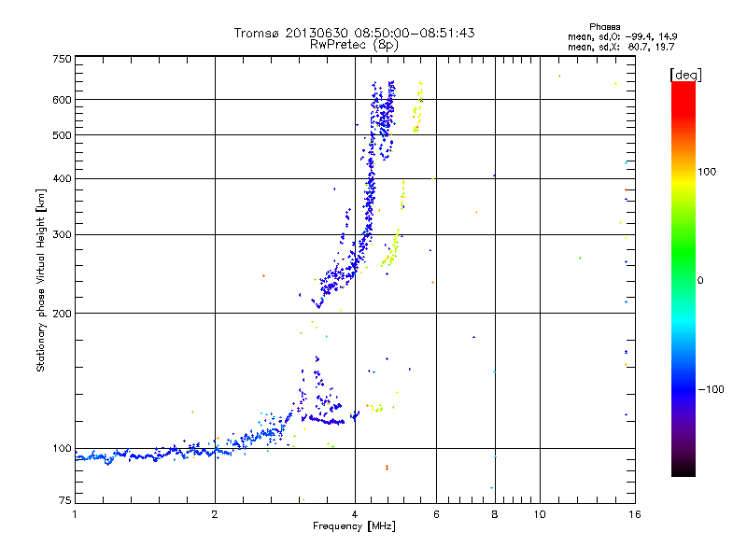
Task: Click the y-axis label '600'
Action: (x=62, y=100)
